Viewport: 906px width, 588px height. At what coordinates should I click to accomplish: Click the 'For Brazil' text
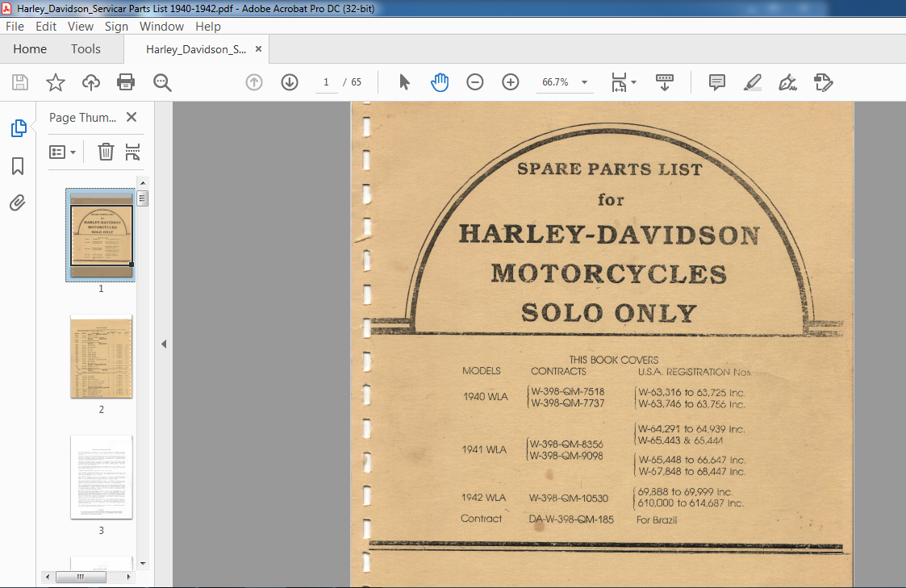coord(657,519)
